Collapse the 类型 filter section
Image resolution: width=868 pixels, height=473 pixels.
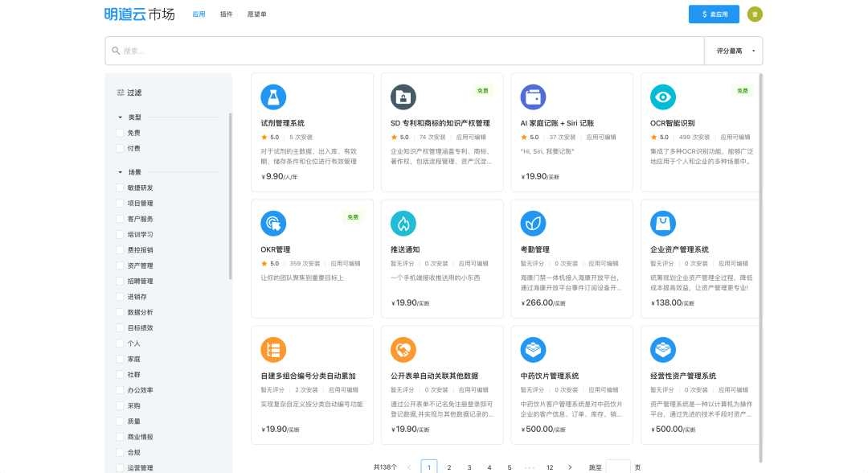[120, 117]
